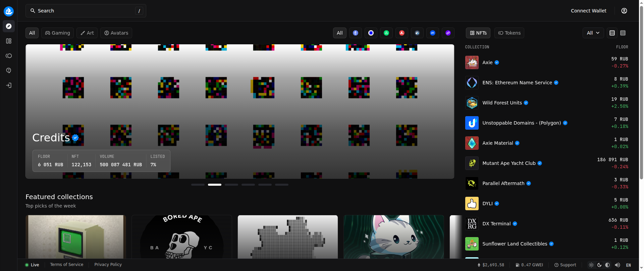The image size is (644, 271).
Task: Switch to the NFTs tab
Action: (478, 33)
